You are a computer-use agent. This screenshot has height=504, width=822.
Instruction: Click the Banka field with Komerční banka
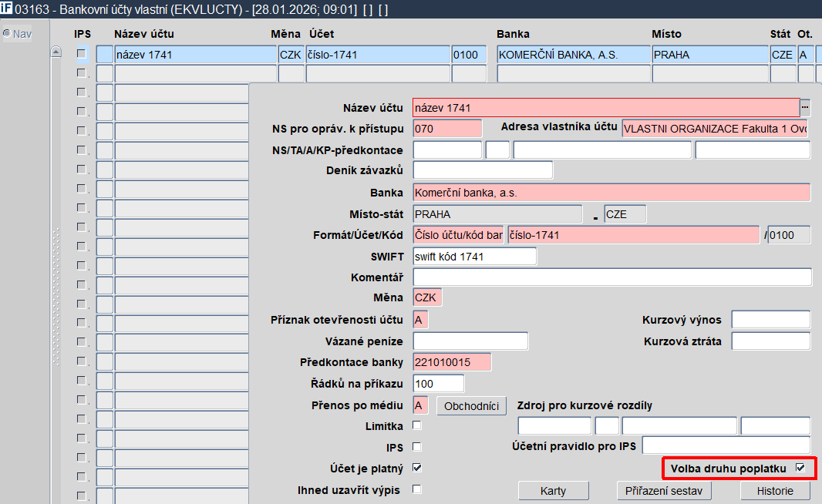[x=611, y=193]
